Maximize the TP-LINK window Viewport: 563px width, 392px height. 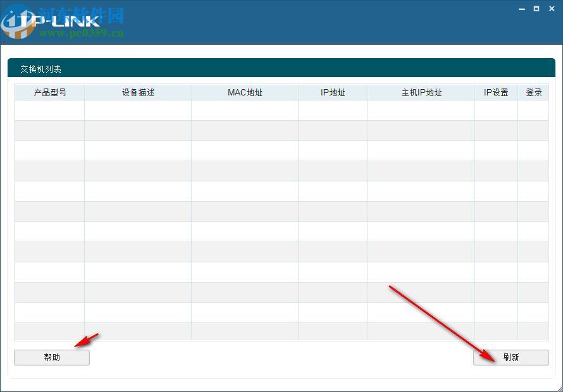pyautogui.click(x=536, y=9)
